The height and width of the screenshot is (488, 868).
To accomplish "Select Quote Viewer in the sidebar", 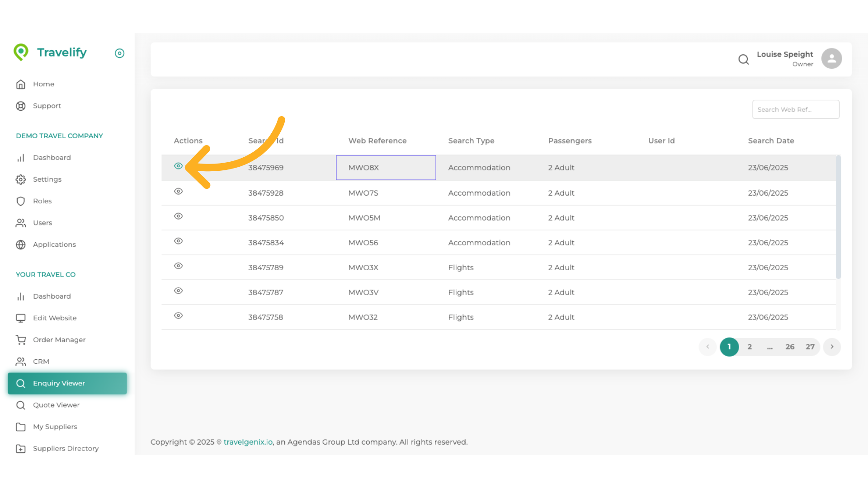I will (56, 405).
